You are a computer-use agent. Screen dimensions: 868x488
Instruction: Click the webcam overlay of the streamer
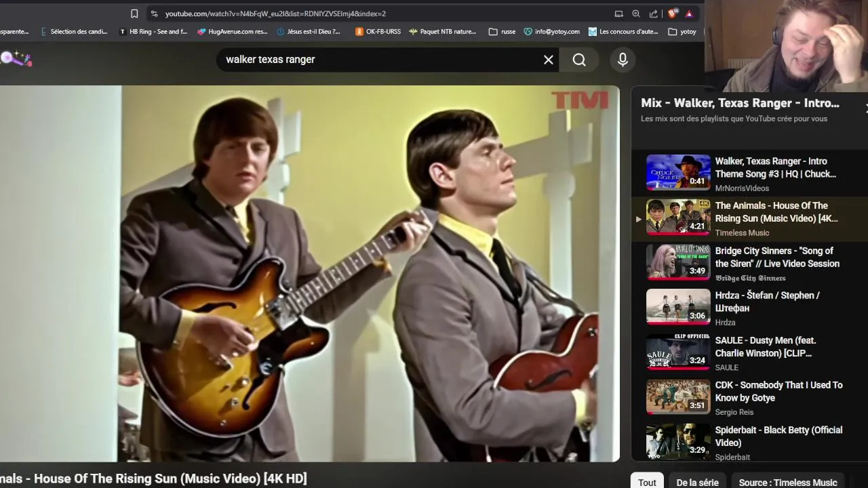[787, 46]
